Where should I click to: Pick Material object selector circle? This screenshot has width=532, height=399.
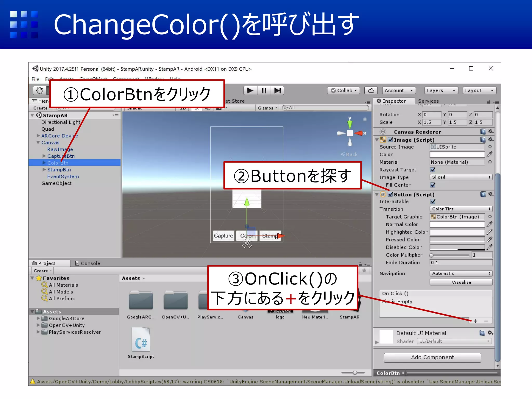[x=490, y=162]
